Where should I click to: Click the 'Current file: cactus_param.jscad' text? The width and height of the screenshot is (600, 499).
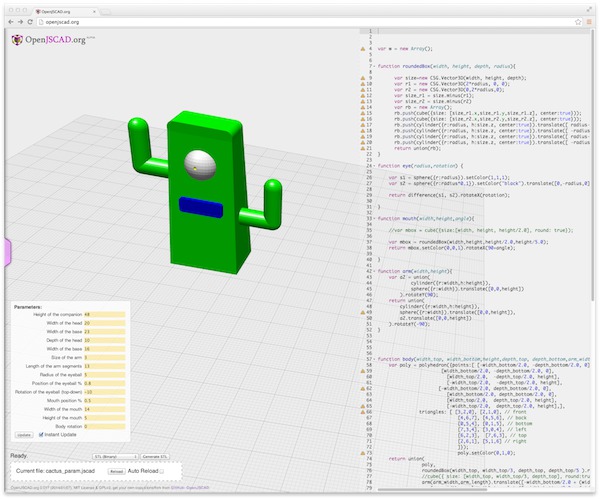pos(55,471)
